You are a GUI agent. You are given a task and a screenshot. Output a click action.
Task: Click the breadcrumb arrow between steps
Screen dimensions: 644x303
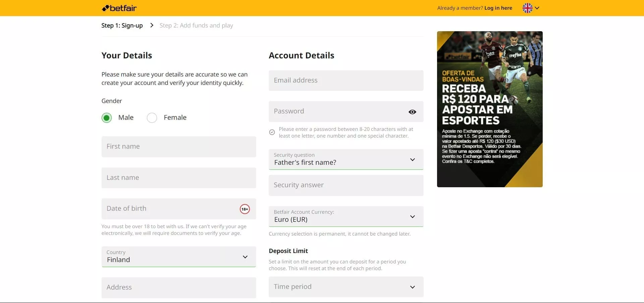click(x=152, y=26)
